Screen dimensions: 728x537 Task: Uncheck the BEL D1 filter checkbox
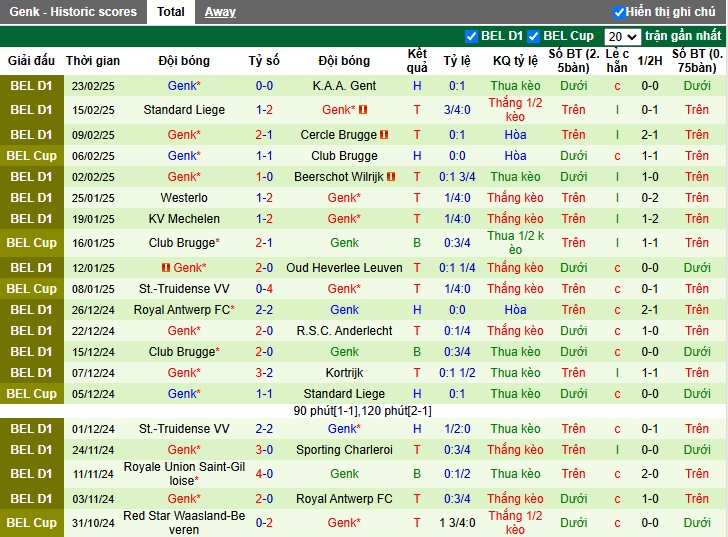(471, 36)
